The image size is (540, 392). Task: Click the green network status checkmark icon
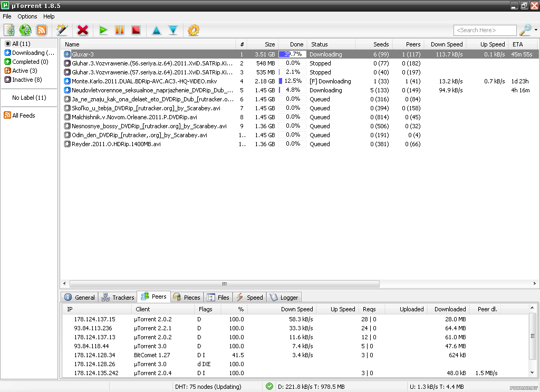pos(269,387)
